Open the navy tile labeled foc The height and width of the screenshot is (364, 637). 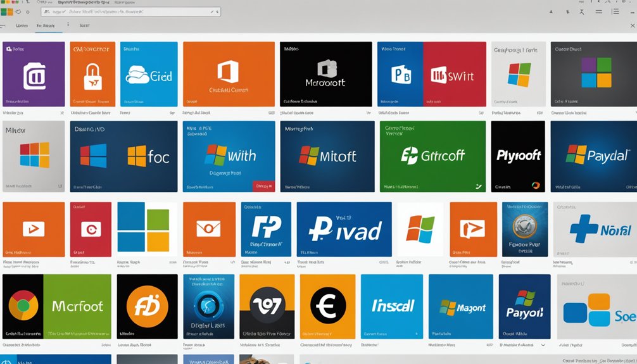click(x=123, y=156)
